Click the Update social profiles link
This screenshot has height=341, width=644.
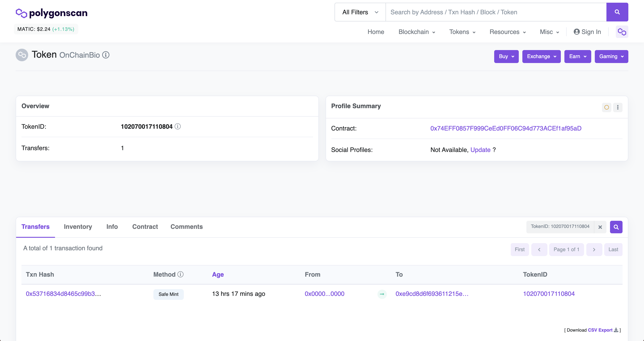480,150
